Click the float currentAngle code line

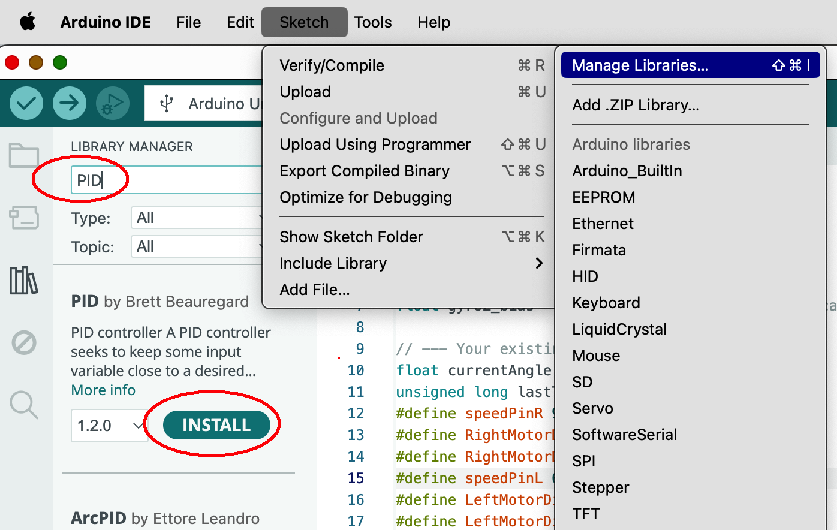[474, 370]
